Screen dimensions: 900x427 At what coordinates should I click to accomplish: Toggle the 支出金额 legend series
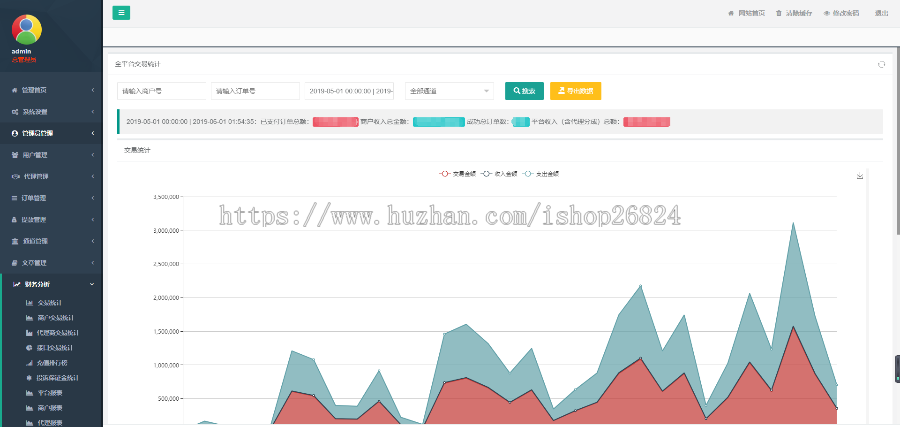click(x=541, y=173)
